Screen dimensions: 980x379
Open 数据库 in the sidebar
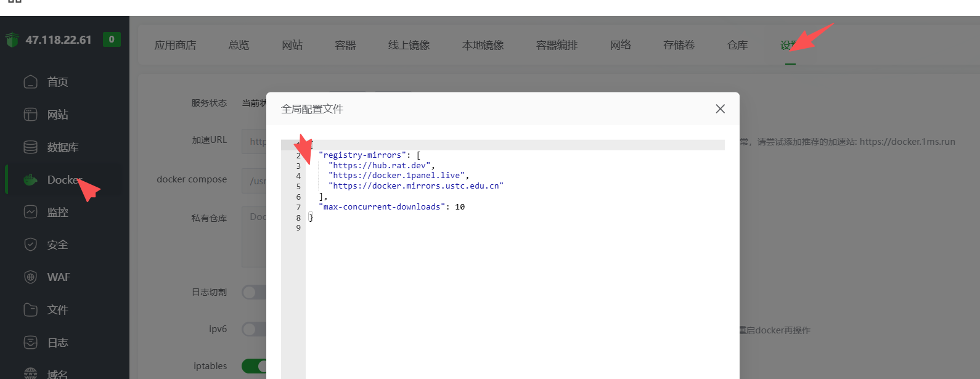64,147
